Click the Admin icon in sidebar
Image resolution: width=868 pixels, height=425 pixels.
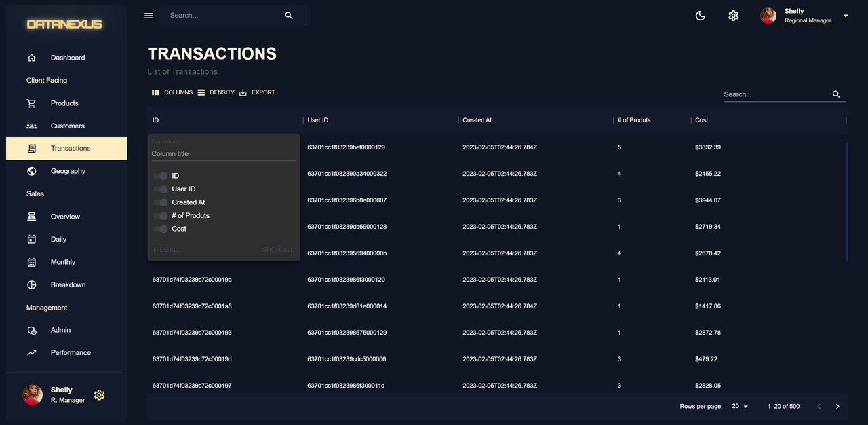[31, 330]
